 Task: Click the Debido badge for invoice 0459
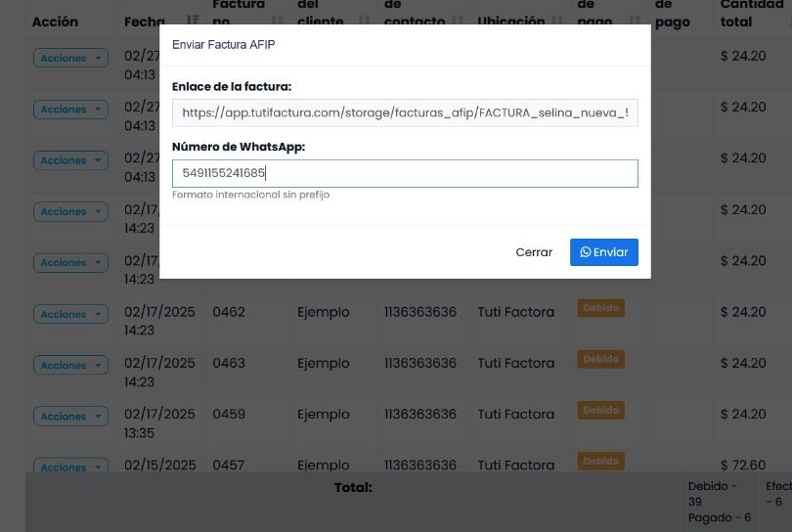click(x=600, y=410)
